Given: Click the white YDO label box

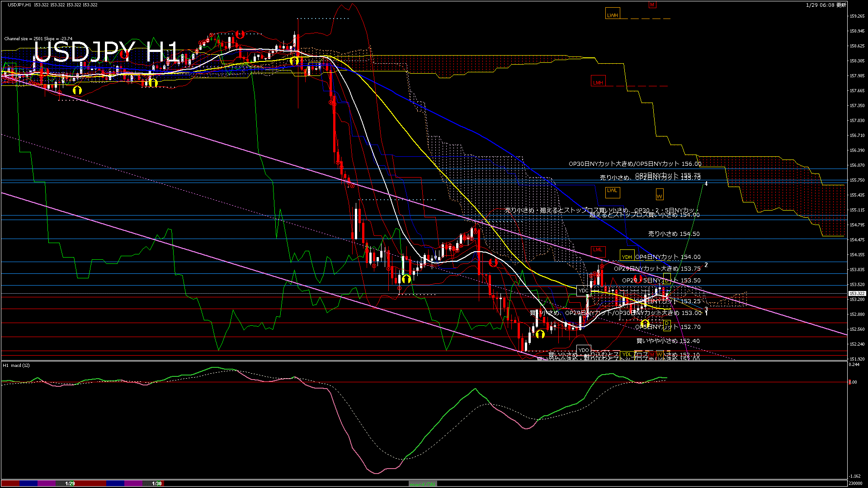Looking at the screenshot, I should coord(584,350).
